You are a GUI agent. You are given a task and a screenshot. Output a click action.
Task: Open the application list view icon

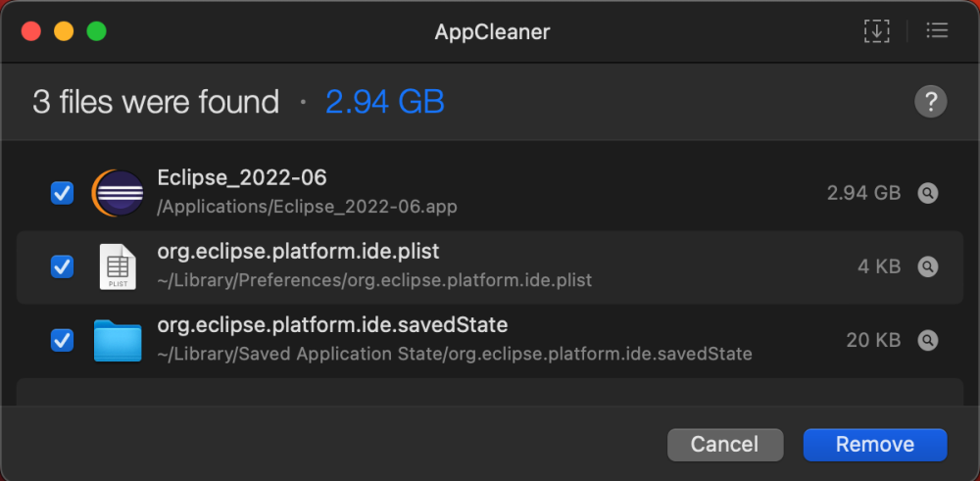click(937, 31)
